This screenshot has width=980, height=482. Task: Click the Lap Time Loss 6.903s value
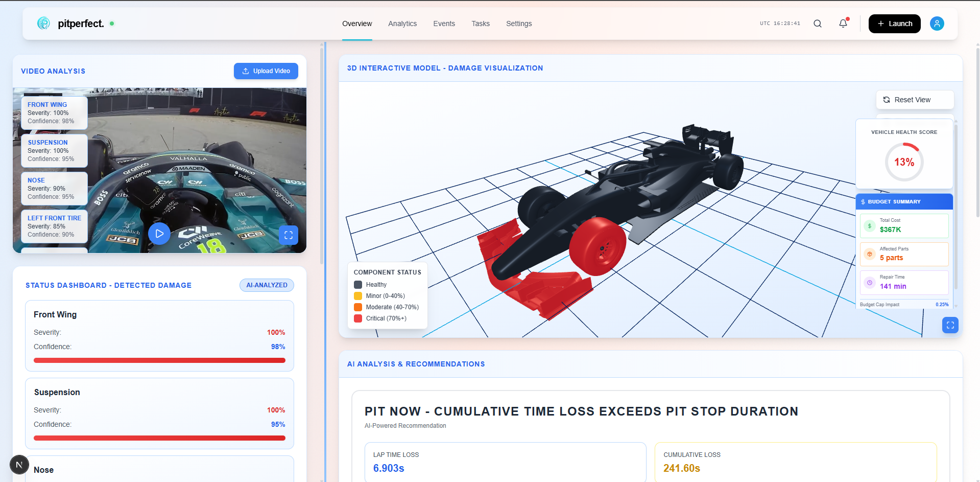click(x=389, y=468)
